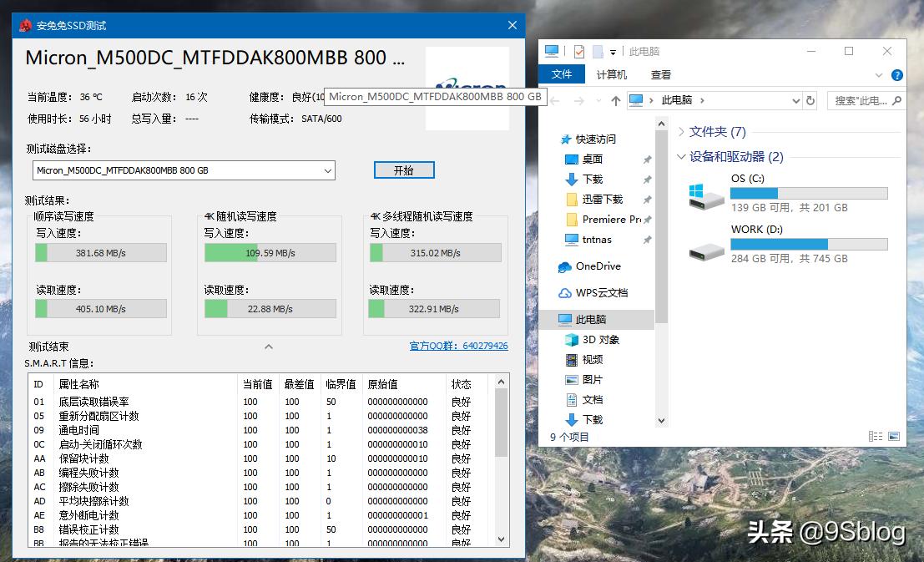Switch to the 计算机 ribbon tab
Viewport: 924px width, 562px height.
pos(611,74)
